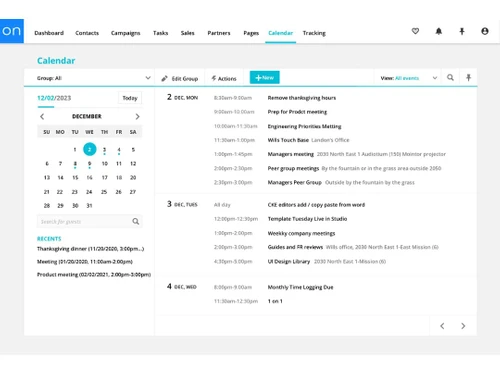The image size is (500, 375).
Task: Open 'Managers meeting' event
Action: click(x=291, y=154)
